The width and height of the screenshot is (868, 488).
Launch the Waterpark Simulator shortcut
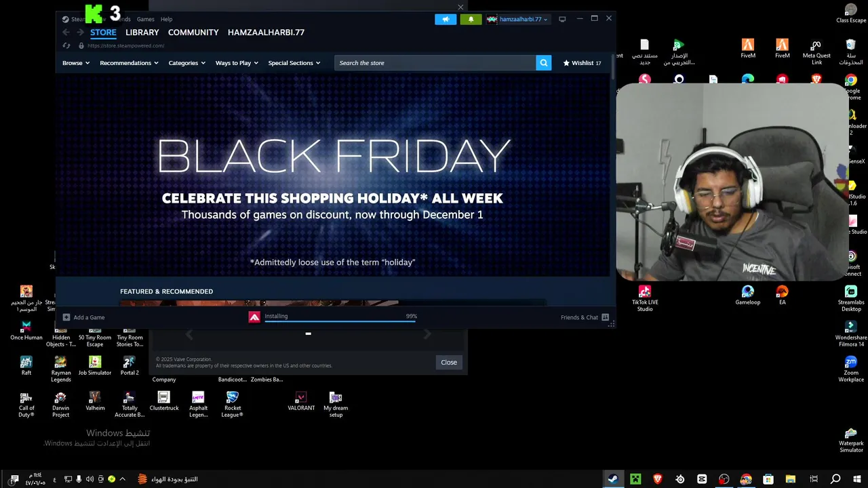(x=851, y=440)
